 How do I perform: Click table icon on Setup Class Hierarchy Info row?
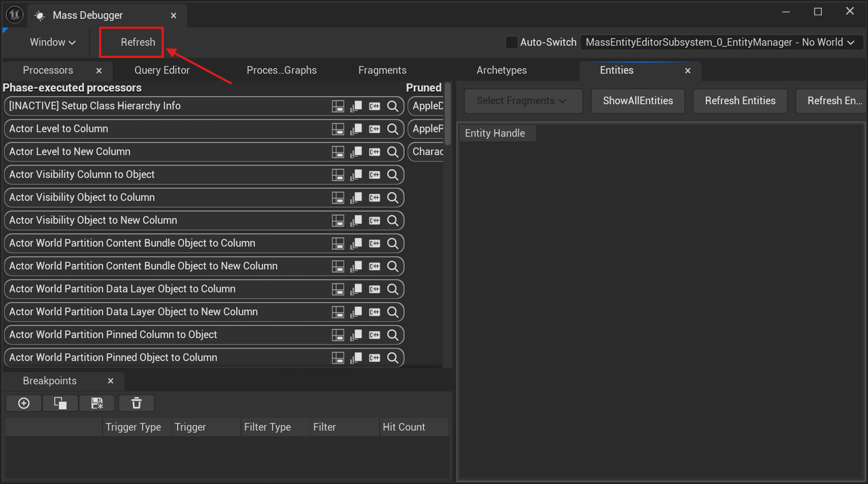pos(338,106)
